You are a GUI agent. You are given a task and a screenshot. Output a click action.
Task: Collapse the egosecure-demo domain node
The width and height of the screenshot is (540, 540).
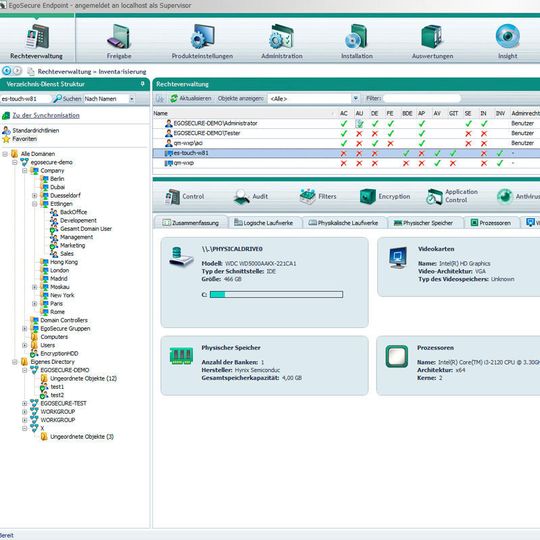15,162
